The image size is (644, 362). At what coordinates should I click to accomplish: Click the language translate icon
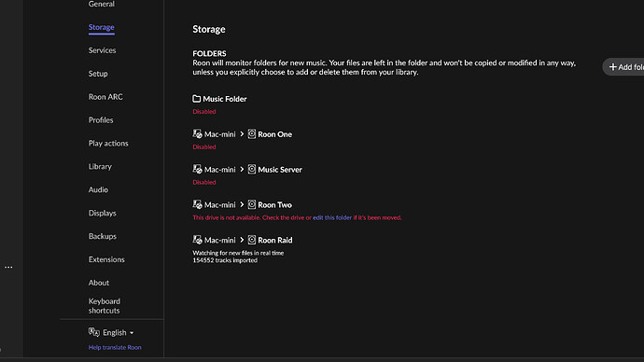click(93, 332)
